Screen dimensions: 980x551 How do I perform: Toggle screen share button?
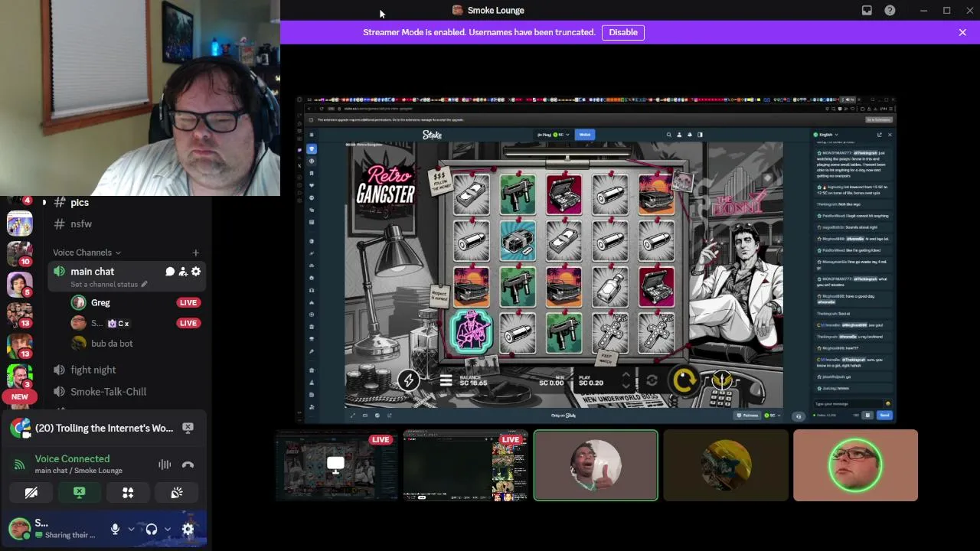80,493
